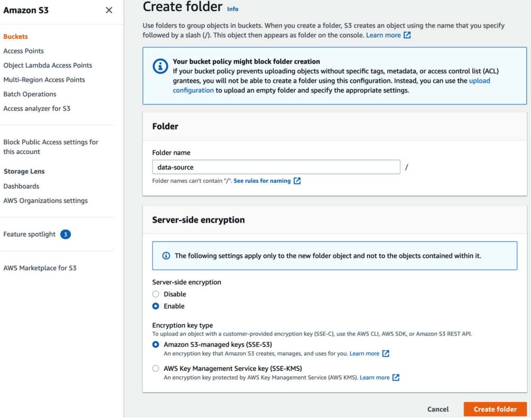Open AWS Marketplace for S3
This screenshot has width=531, height=420.
(x=40, y=268)
